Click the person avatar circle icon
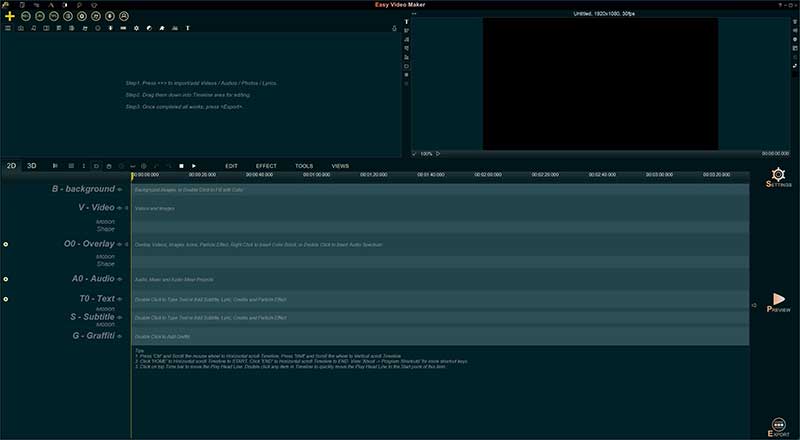Screen dimensions: 800x440 124,16
